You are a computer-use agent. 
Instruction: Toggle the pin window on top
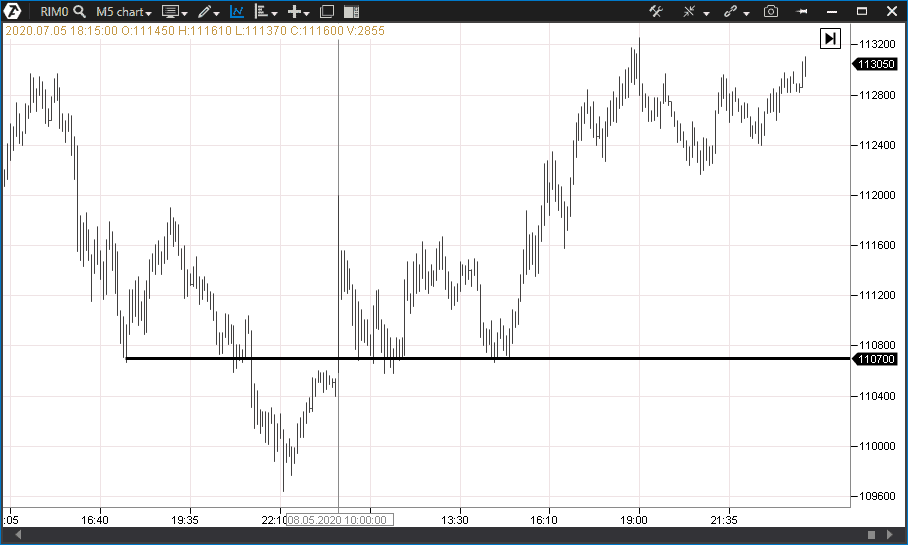pyautogui.click(x=801, y=12)
